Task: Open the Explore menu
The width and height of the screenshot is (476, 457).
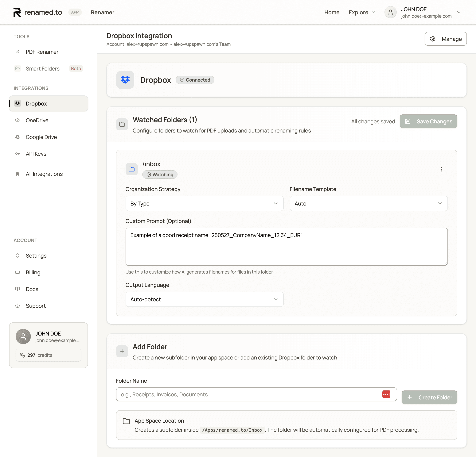Action: (362, 12)
